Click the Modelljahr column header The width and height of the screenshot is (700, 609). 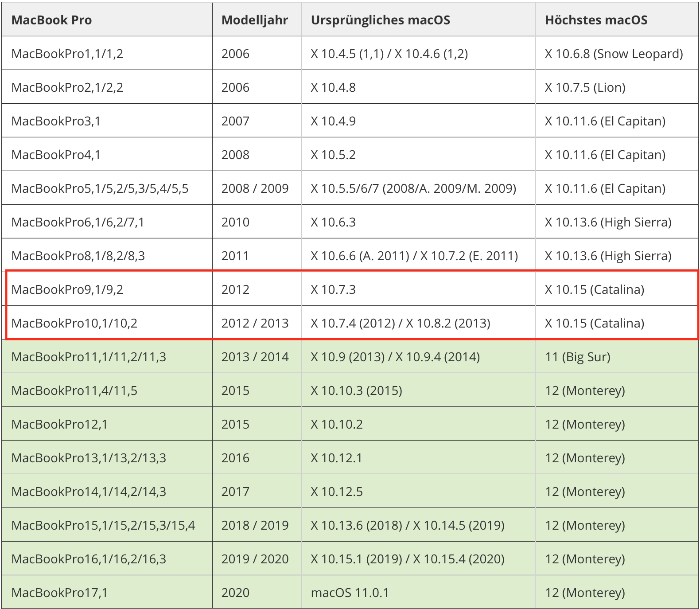pos(255,20)
